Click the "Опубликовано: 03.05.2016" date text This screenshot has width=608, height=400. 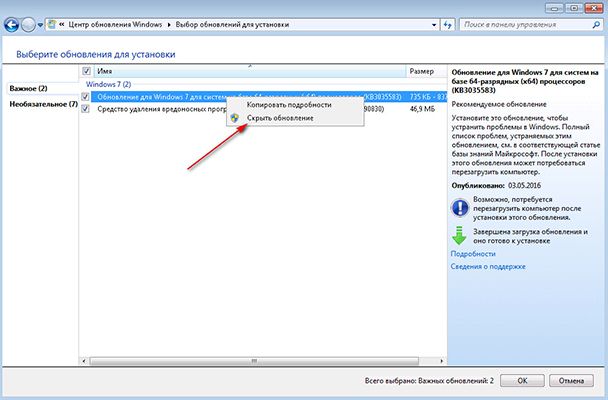click(496, 186)
